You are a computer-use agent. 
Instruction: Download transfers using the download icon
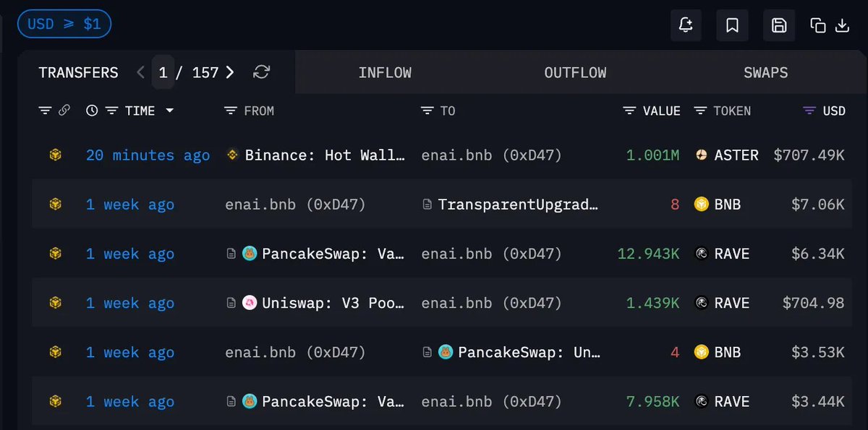[842, 25]
